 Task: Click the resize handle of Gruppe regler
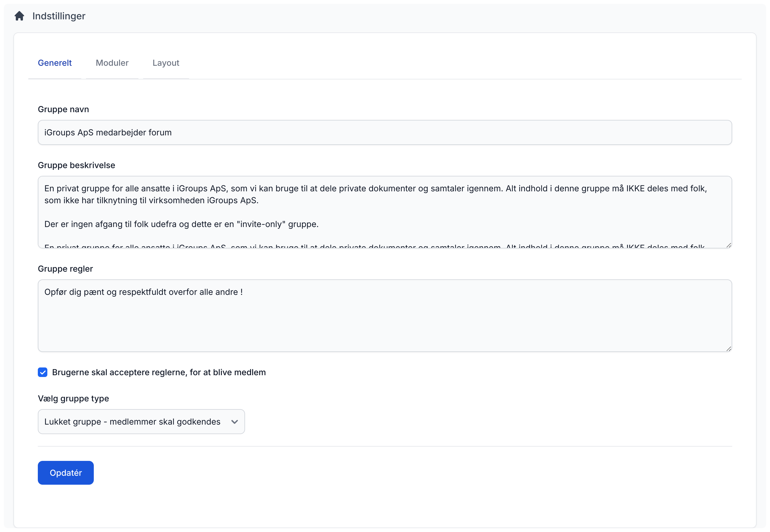pos(729,349)
